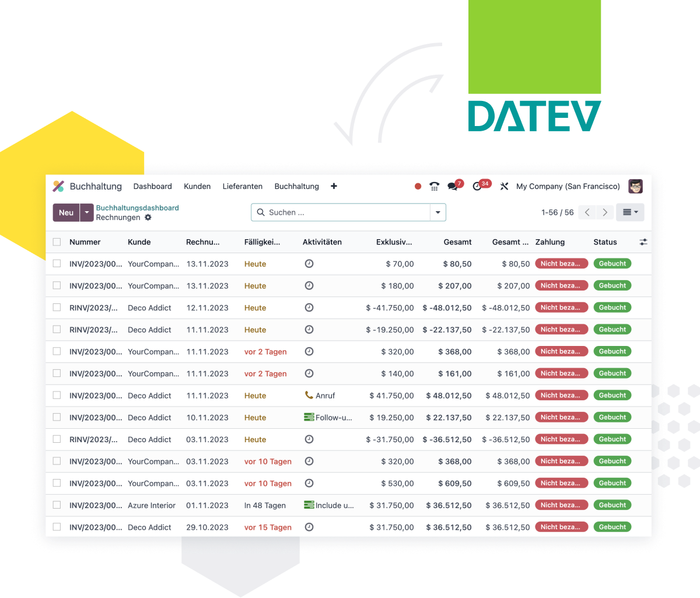
Task: Check the box for the Azure Interior invoice
Action: [57, 505]
